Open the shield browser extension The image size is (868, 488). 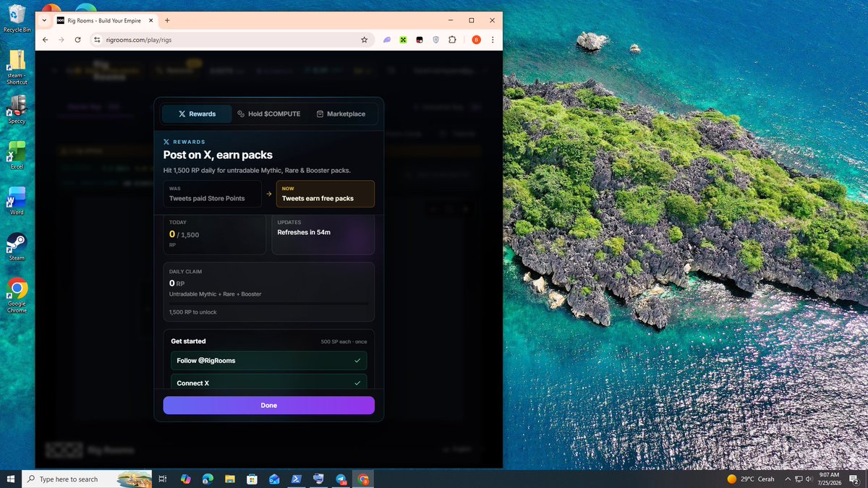click(x=435, y=40)
